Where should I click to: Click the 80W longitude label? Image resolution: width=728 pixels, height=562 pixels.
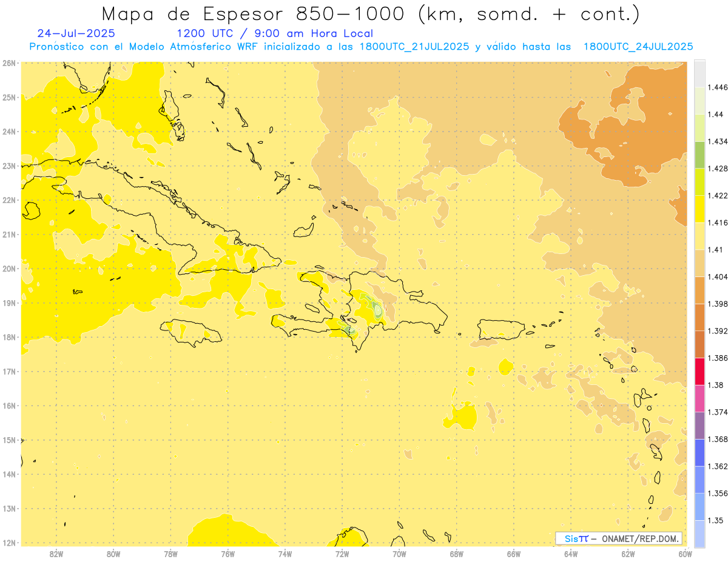click(x=113, y=554)
